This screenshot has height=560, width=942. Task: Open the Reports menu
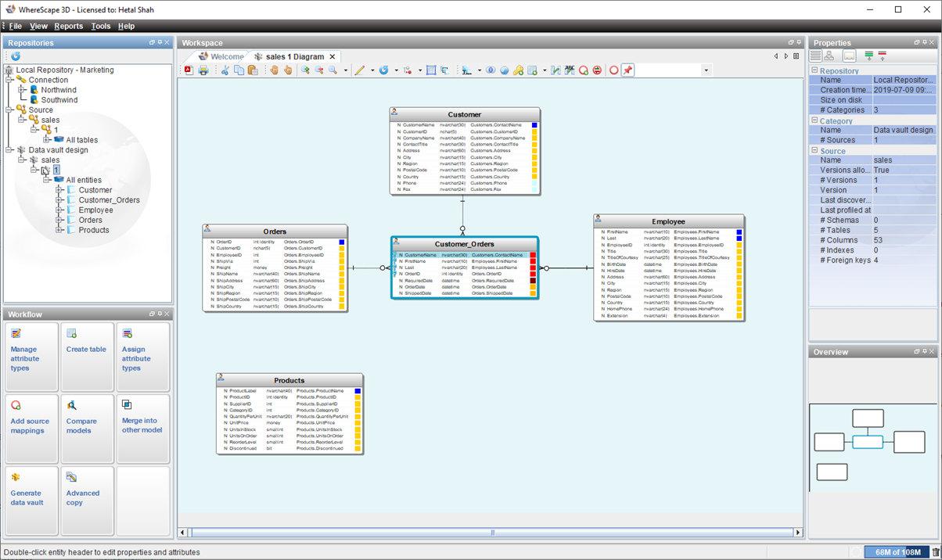tap(68, 26)
